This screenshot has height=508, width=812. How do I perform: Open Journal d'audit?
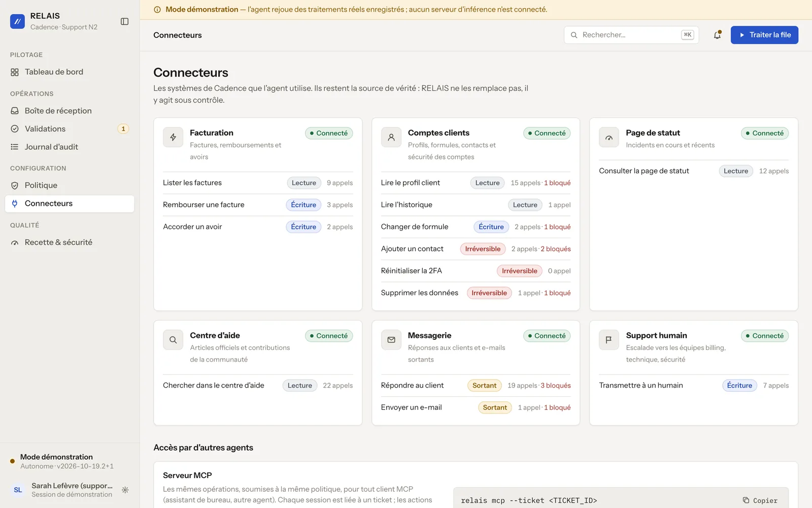pos(70,147)
